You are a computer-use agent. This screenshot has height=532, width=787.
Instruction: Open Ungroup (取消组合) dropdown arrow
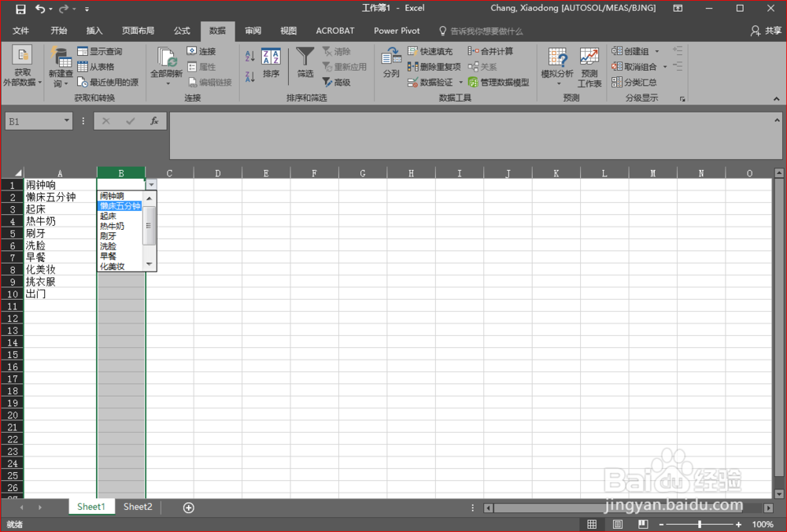[665, 67]
